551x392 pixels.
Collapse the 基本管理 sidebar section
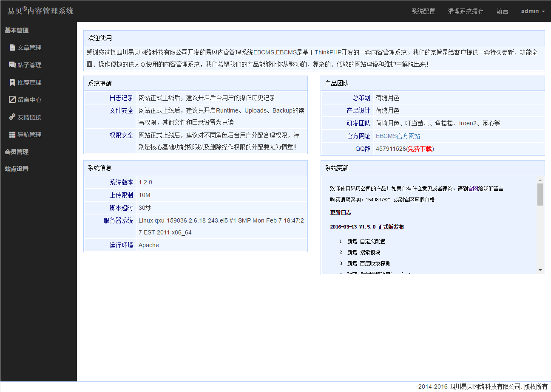pyautogui.click(x=17, y=30)
